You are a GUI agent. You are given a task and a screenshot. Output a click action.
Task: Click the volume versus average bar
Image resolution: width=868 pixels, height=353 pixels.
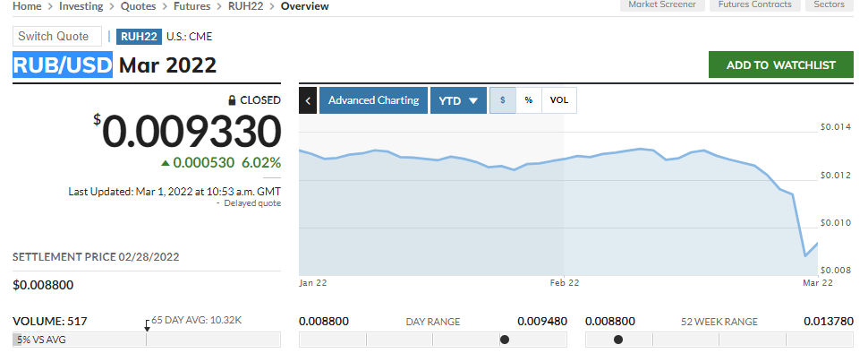146,340
